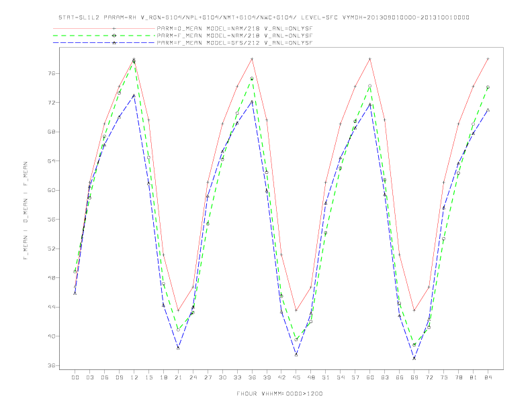Screen dimensions: 532x411
Task: Click y-axis tick label 44
Action: (51, 307)
